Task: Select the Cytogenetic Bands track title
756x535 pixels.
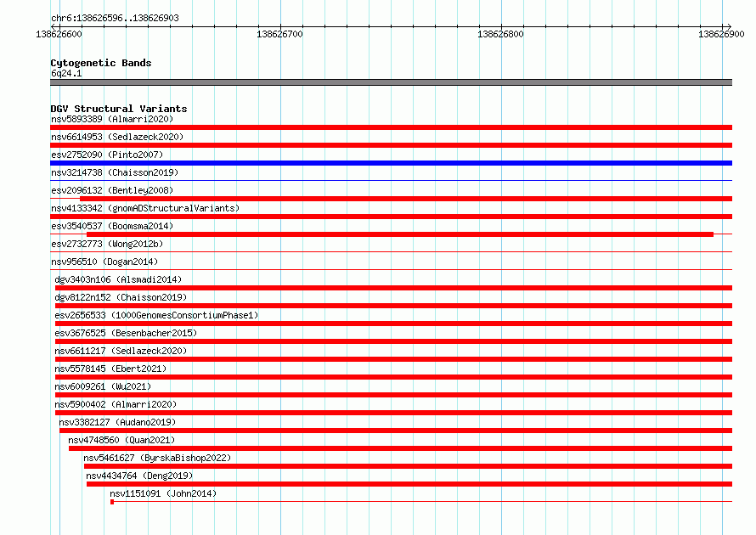Action: click(x=101, y=63)
